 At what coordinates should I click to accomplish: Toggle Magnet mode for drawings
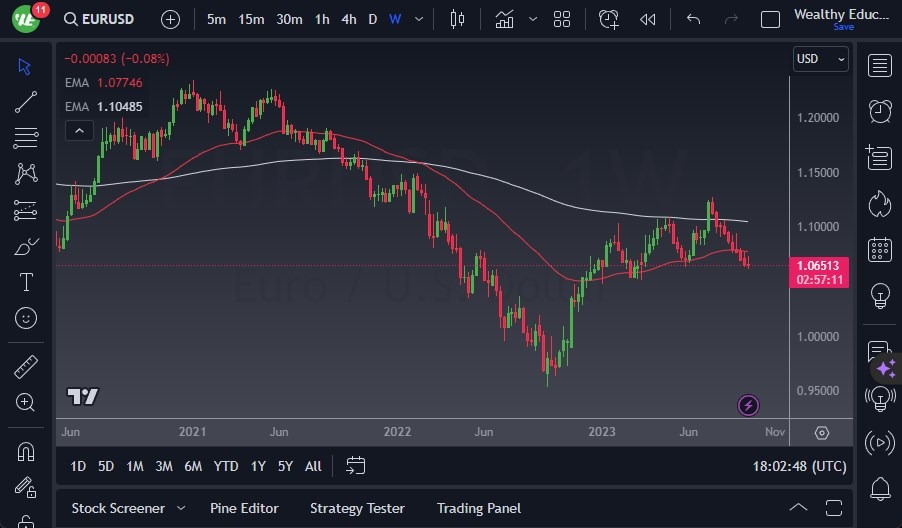tap(26, 451)
